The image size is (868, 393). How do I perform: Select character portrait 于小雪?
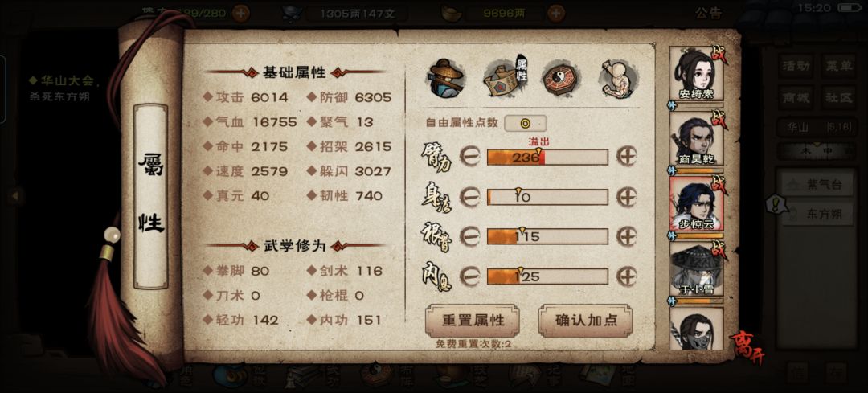(x=696, y=269)
